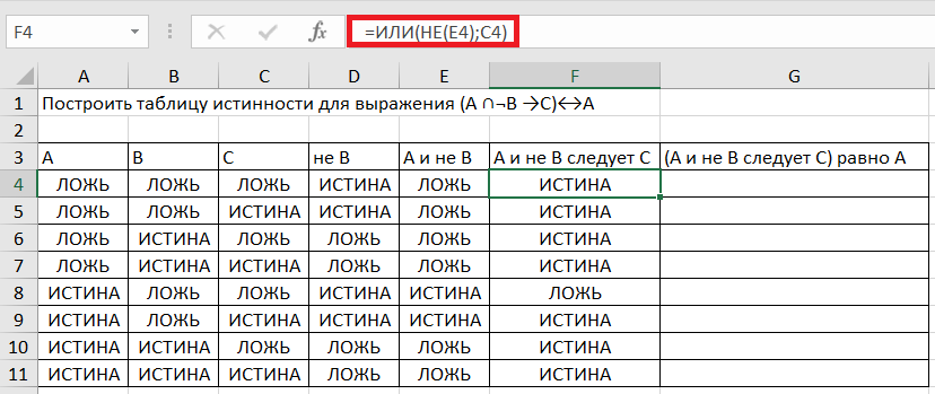Select row 10 header
Image resolution: width=936 pixels, height=394 pixels.
tap(19, 347)
